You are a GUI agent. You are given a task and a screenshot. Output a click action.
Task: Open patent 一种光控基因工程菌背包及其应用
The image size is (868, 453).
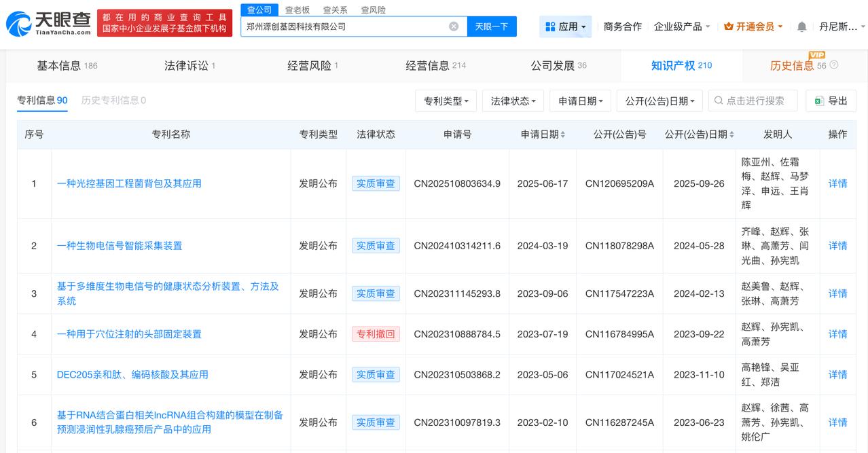tap(129, 183)
